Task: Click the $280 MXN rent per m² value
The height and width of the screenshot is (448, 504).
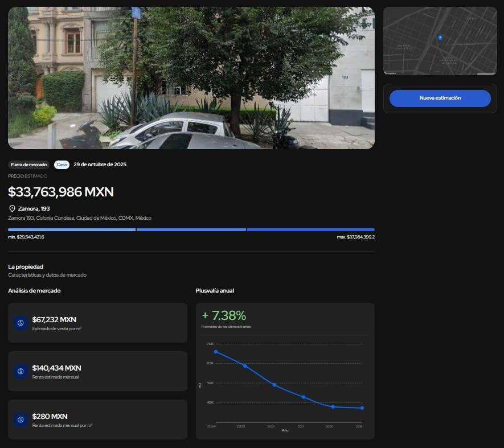Action: 50,417
